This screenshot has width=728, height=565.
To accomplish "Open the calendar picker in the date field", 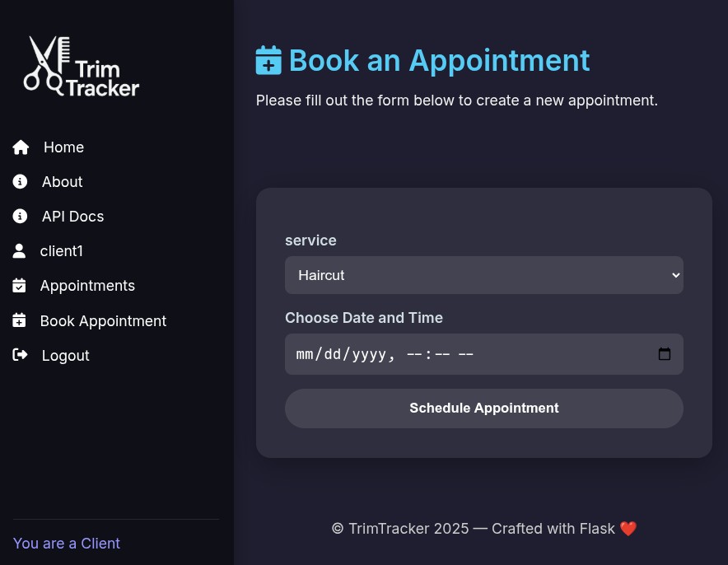I will tap(665, 353).
